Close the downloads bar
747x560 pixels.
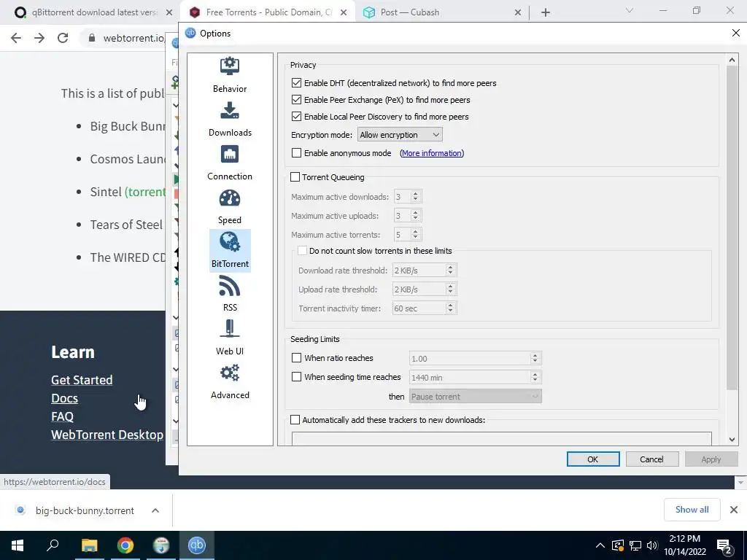(x=734, y=510)
